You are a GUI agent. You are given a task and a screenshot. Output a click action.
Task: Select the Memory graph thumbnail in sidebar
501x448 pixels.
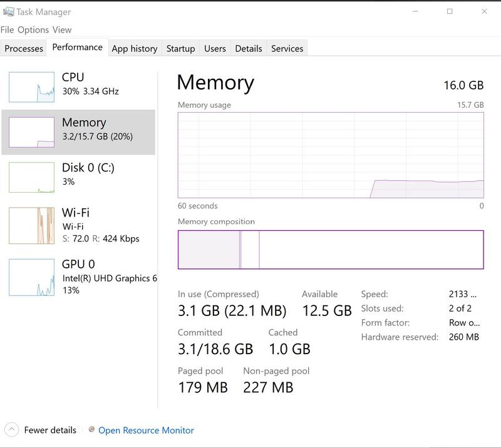(31, 132)
